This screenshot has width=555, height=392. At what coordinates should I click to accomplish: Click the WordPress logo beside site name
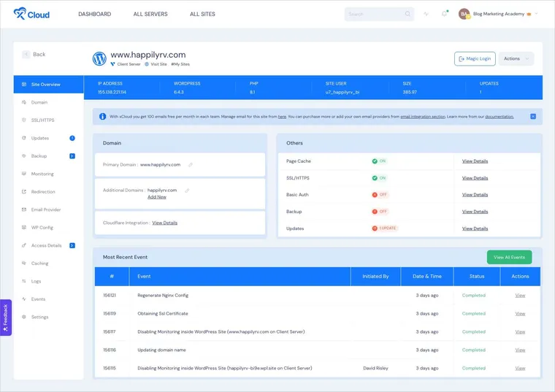click(x=99, y=58)
